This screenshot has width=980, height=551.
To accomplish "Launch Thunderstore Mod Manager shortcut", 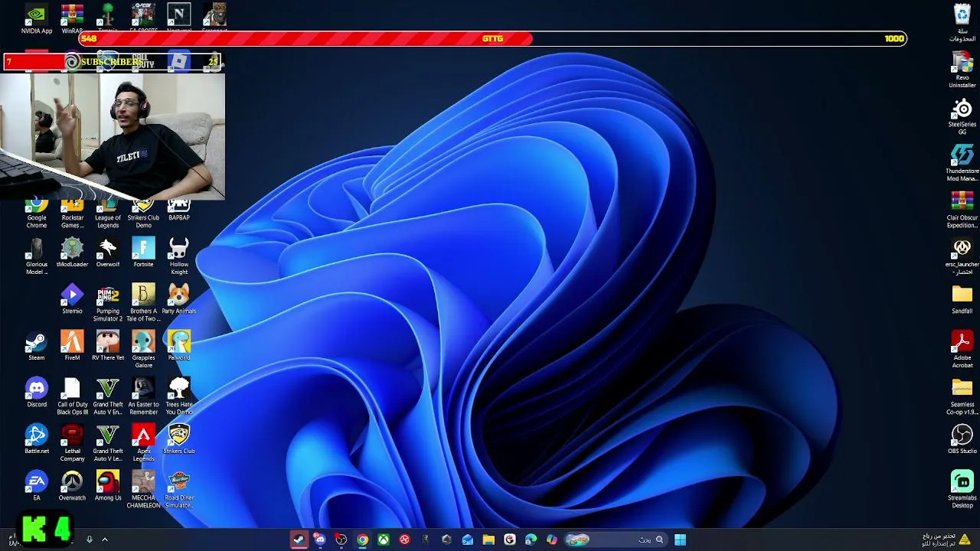I will click(962, 163).
